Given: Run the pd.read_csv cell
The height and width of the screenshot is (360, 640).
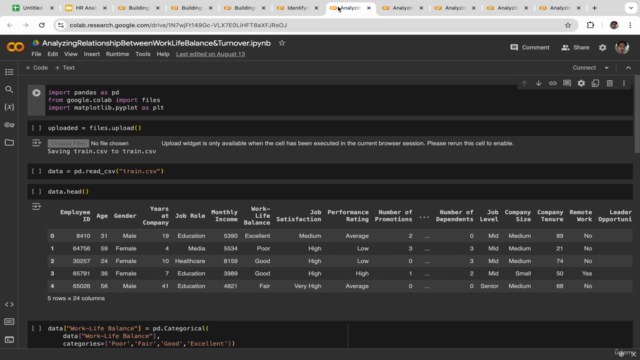Looking at the screenshot, I should 36,171.
